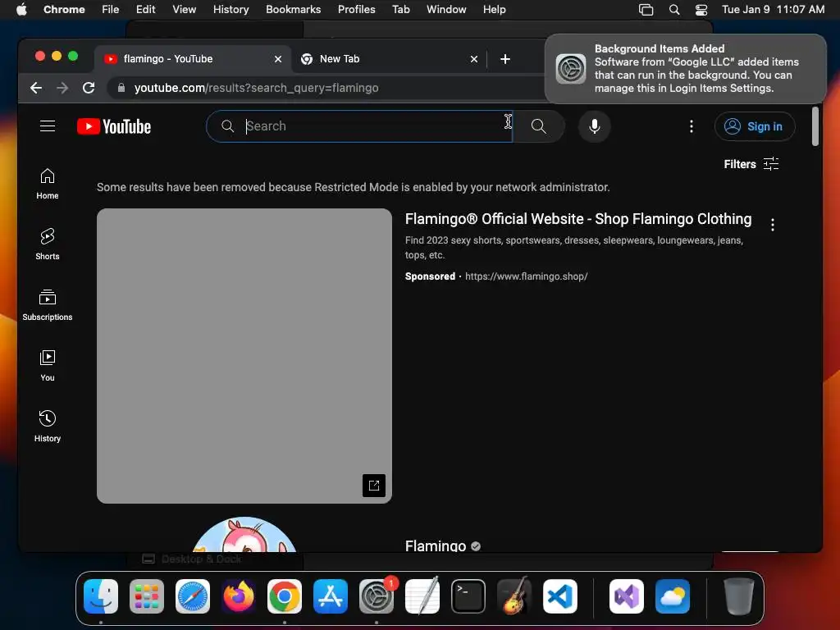Viewport: 840px width, 630px height.
Task: Open the Apple menu
Action: [21, 10]
